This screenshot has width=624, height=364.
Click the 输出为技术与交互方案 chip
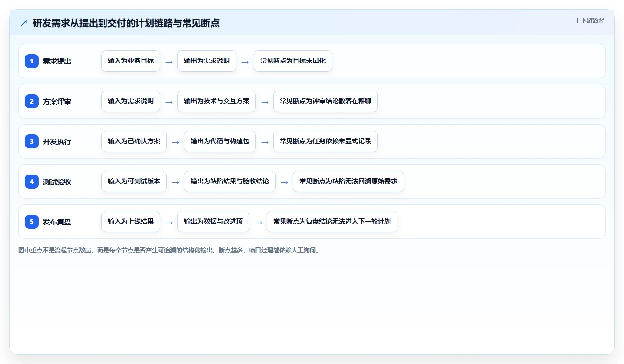click(217, 101)
